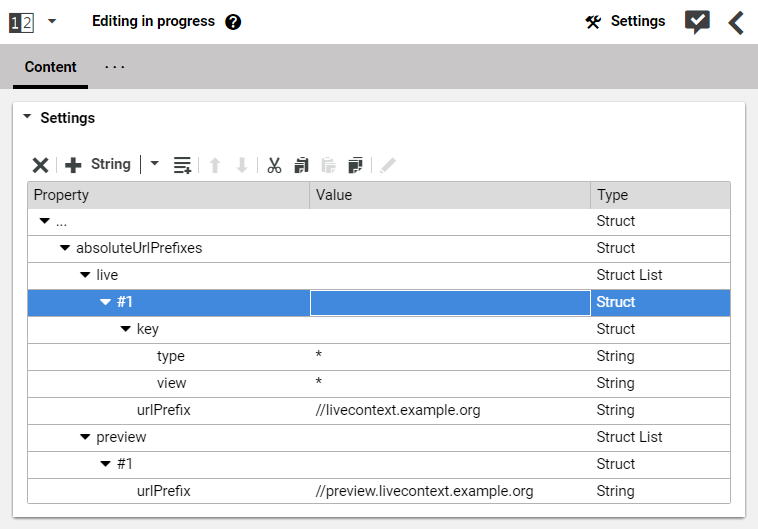Image resolution: width=758 pixels, height=529 pixels.
Task: Open the Settings label in top header
Action: pos(638,21)
